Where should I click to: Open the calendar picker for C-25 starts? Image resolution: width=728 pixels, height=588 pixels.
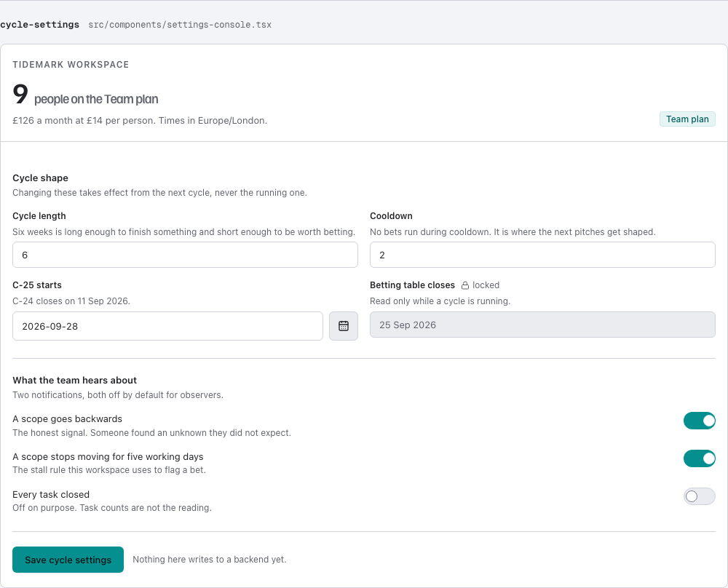pyautogui.click(x=343, y=326)
